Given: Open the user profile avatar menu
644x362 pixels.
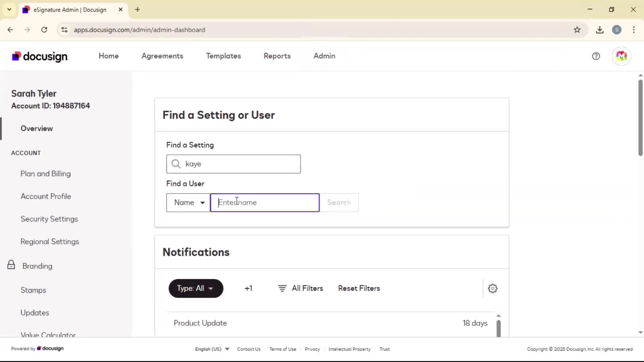Looking at the screenshot, I should (x=621, y=56).
